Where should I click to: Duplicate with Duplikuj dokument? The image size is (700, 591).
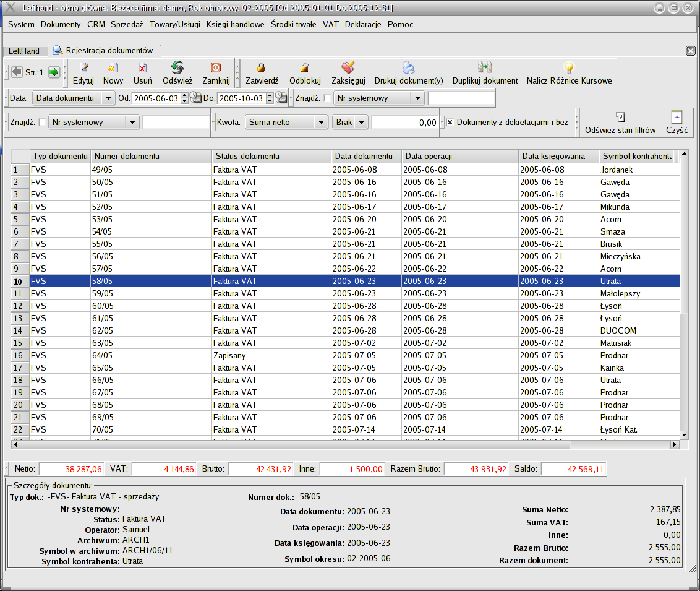click(x=485, y=74)
